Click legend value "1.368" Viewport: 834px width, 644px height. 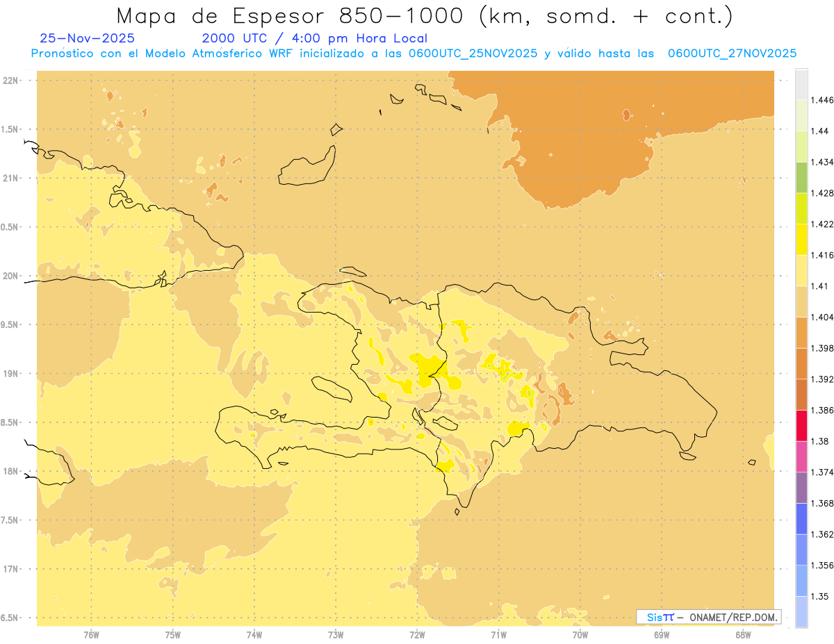823,503
